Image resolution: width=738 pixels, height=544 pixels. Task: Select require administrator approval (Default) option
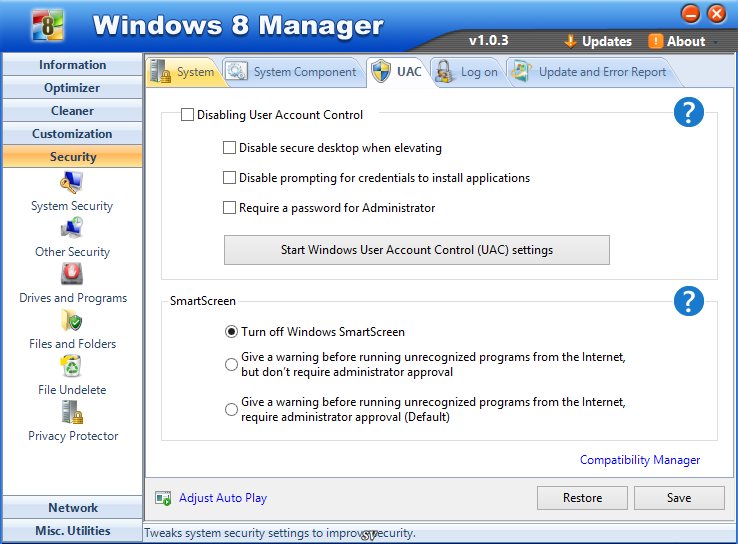231,409
